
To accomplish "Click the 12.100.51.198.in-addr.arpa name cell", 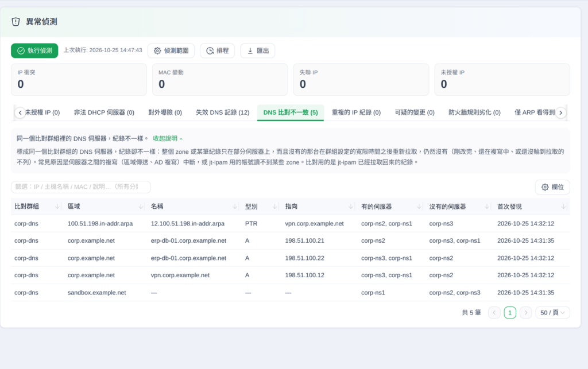I will pos(188,224).
